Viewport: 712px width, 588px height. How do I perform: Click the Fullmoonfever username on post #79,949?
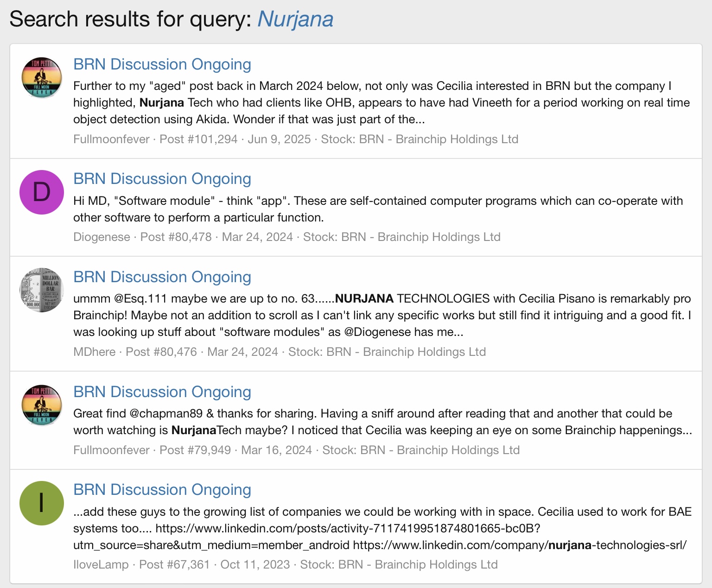[111, 450]
